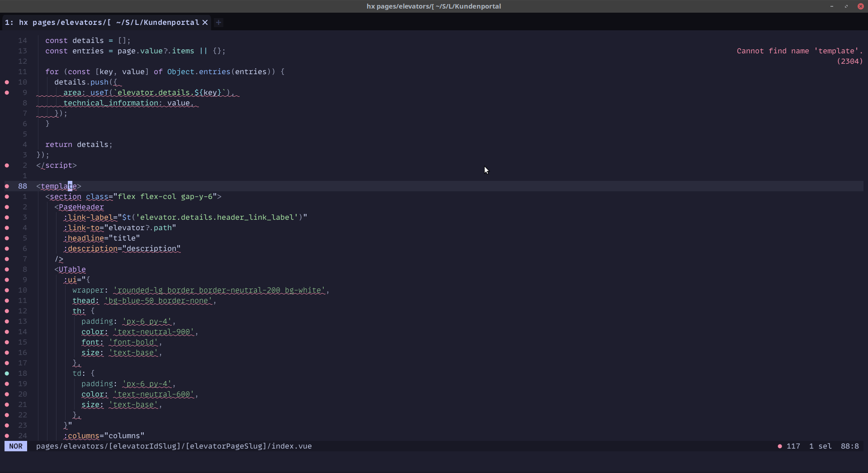Screen dimensions: 868x473
Task: Click color: 'text-neutral-600' value
Action: coord(154,394)
